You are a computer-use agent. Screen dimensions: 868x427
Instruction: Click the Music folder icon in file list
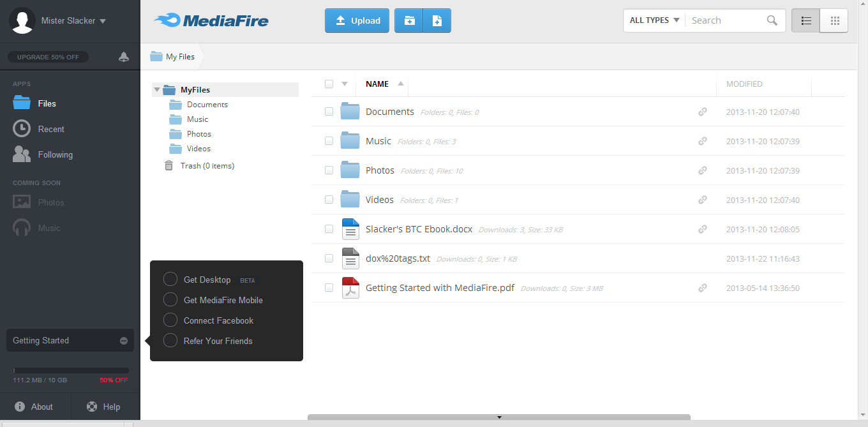(x=350, y=140)
